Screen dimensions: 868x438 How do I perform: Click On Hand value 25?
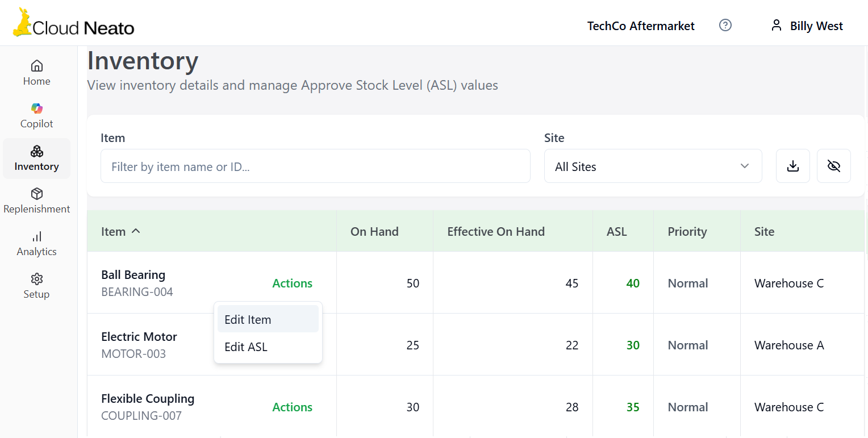coord(413,345)
